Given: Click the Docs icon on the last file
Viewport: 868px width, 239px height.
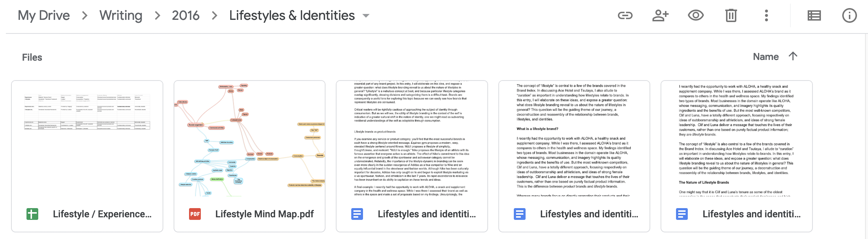Looking at the screenshot, I should pyautogui.click(x=682, y=214).
